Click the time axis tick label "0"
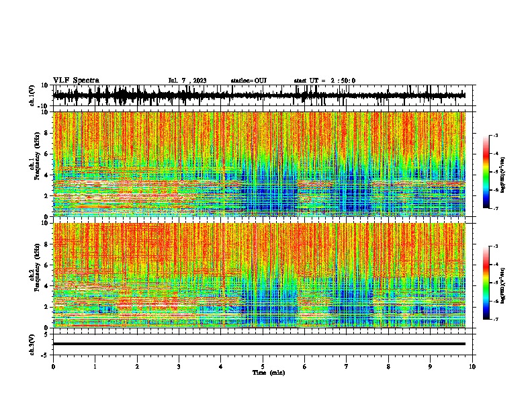Screen dimensions: 532x411 [x=53, y=367]
